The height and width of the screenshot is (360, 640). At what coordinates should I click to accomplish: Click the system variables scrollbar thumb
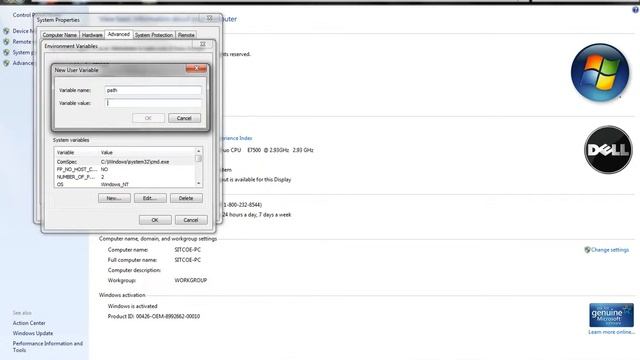(199, 158)
